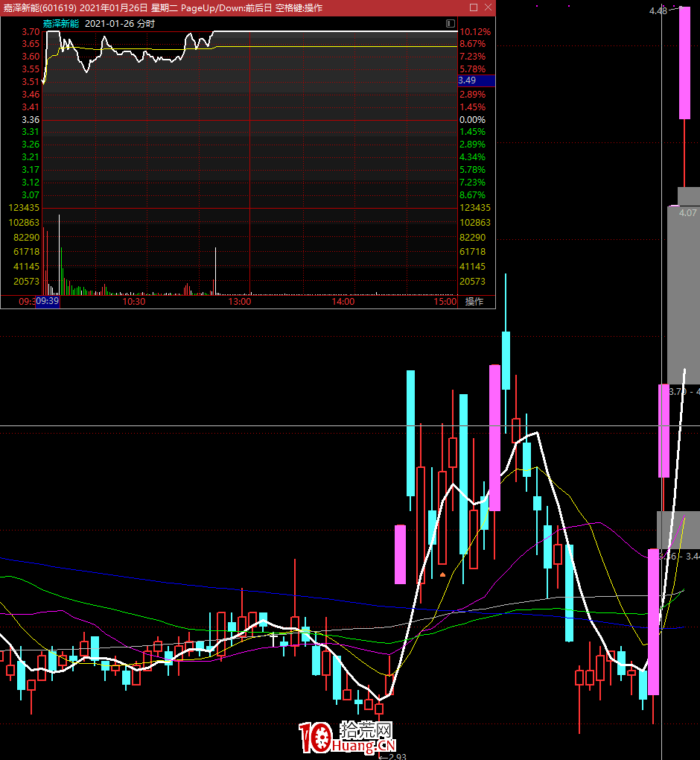Click the 10.12% limit-up percentage label
Screen dimensions: 700x760
[475, 32]
